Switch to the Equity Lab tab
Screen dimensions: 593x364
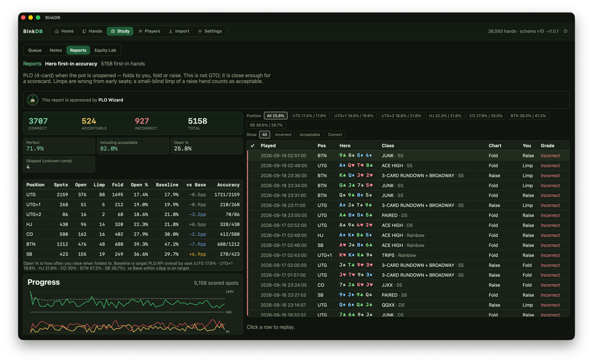105,50
